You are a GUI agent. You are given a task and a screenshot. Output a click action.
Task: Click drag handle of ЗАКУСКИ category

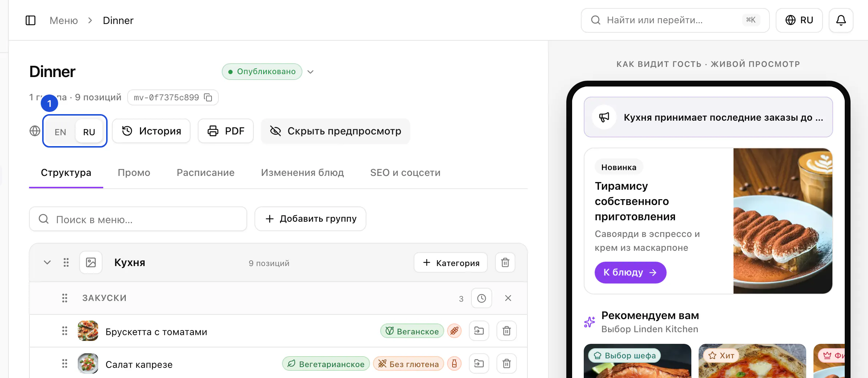pyautogui.click(x=65, y=298)
